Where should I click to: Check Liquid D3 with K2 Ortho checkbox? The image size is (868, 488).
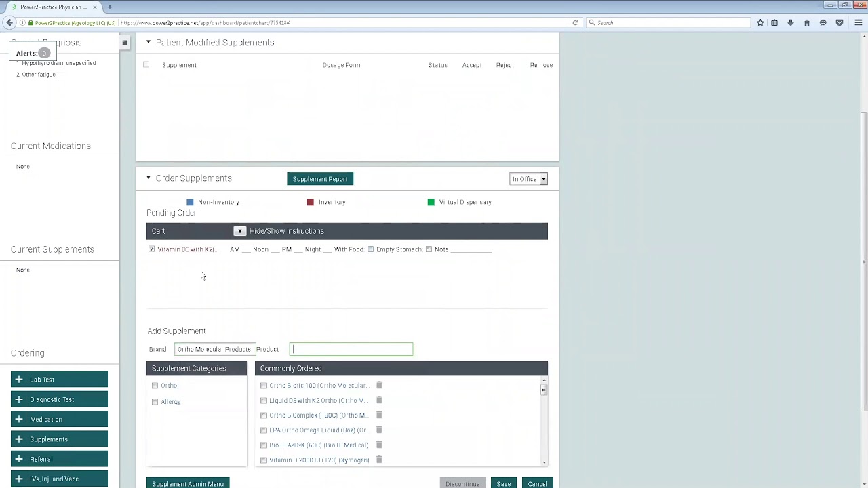[x=263, y=401]
